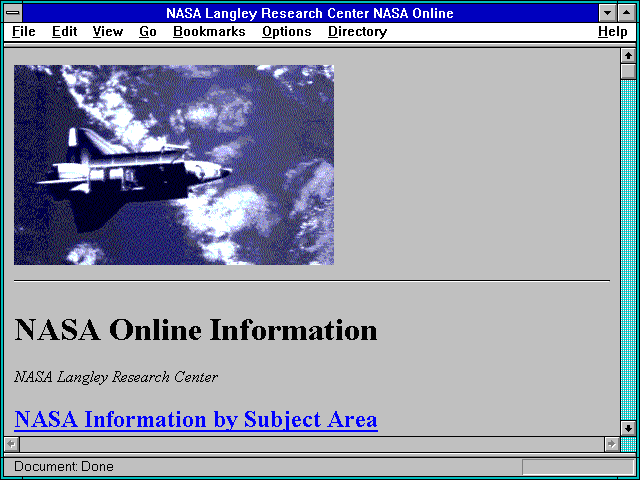Open the File menu
The width and height of the screenshot is (640, 480).
point(24,32)
